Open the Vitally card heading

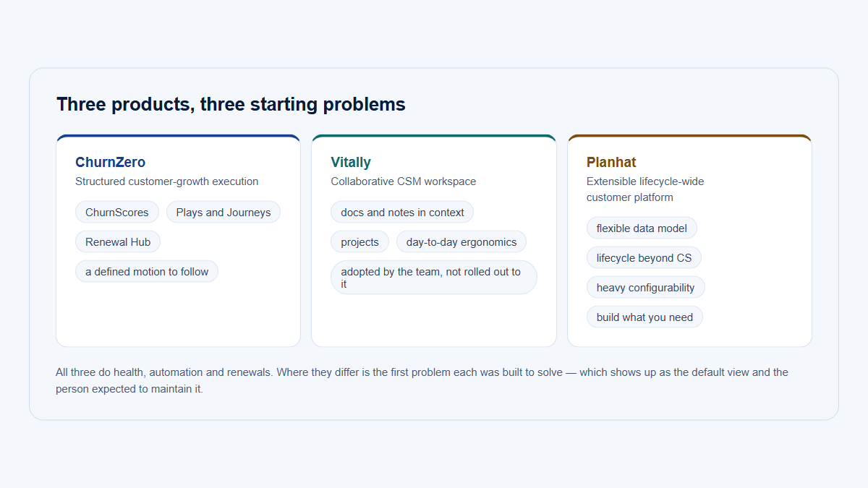pyautogui.click(x=351, y=163)
